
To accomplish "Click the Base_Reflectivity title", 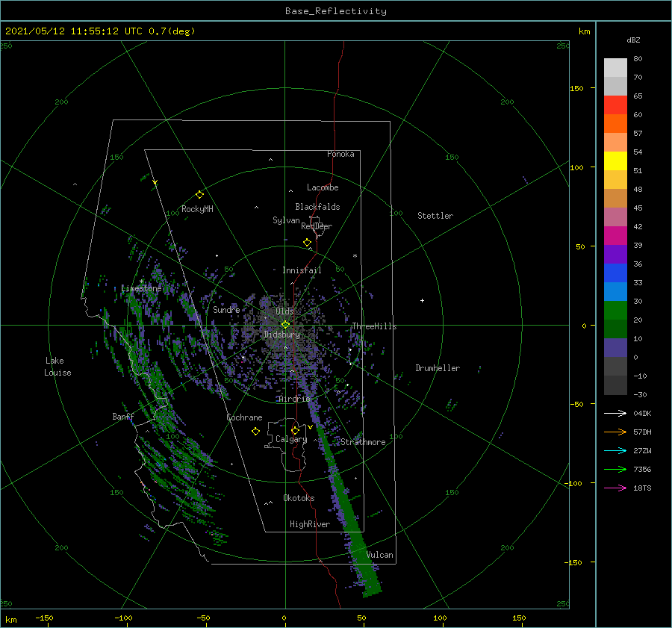I will (x=336, y=11).
